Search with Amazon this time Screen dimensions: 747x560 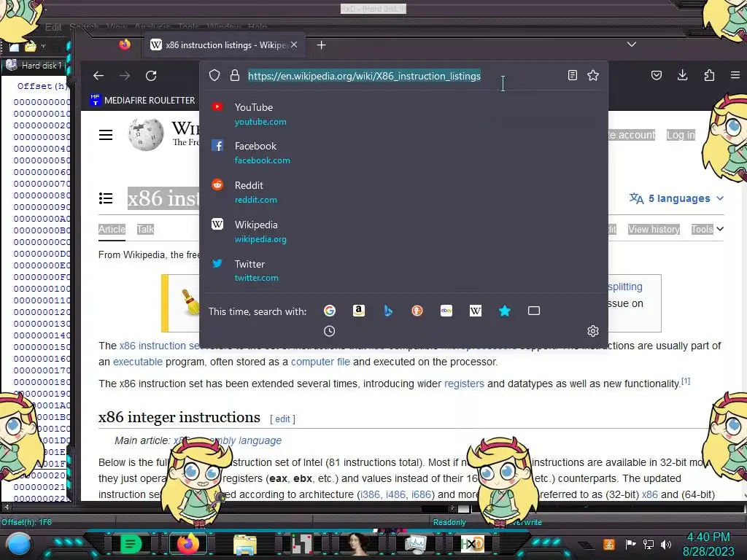pyautogui.click(x=359, y=311)
